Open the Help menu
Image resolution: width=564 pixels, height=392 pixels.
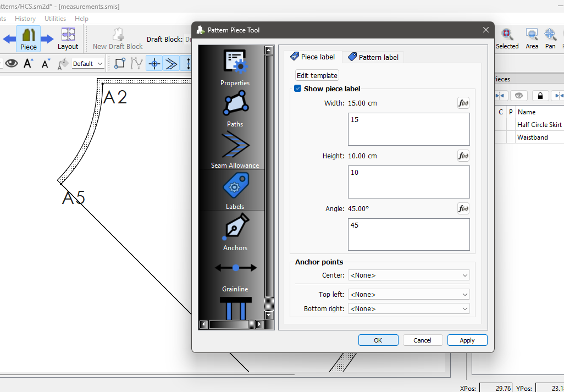81,19
